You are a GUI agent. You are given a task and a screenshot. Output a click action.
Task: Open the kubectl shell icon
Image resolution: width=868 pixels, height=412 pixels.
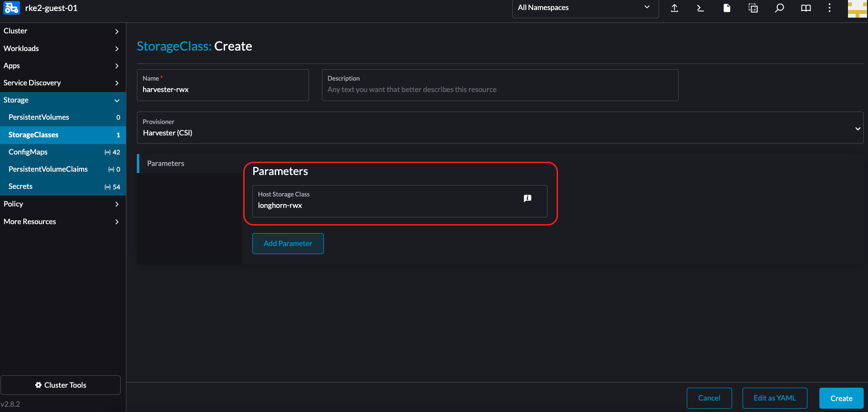pyautogui.click(x=700, y=8)
